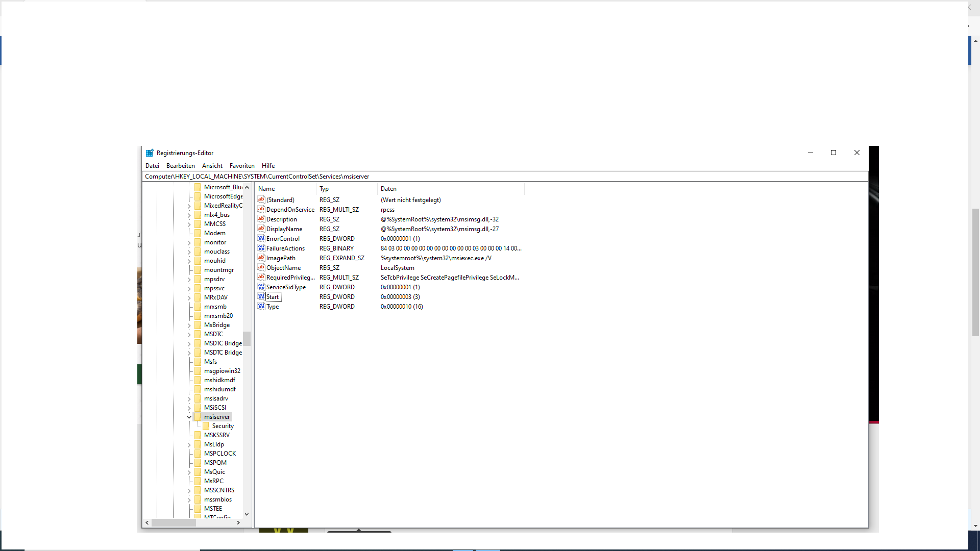Open the Favoriten menu
This screenshot has height=551, width=980.
[241, 165]
